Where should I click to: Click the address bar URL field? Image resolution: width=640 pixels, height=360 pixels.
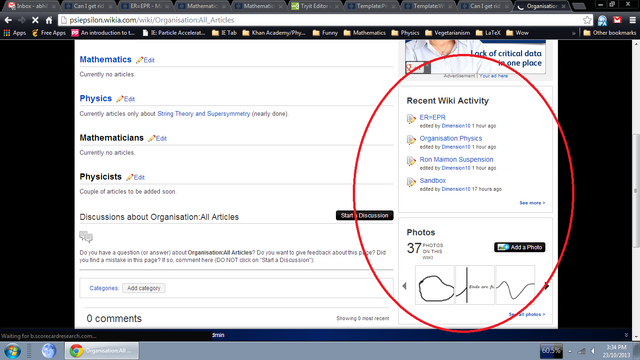tap(320, 20)
